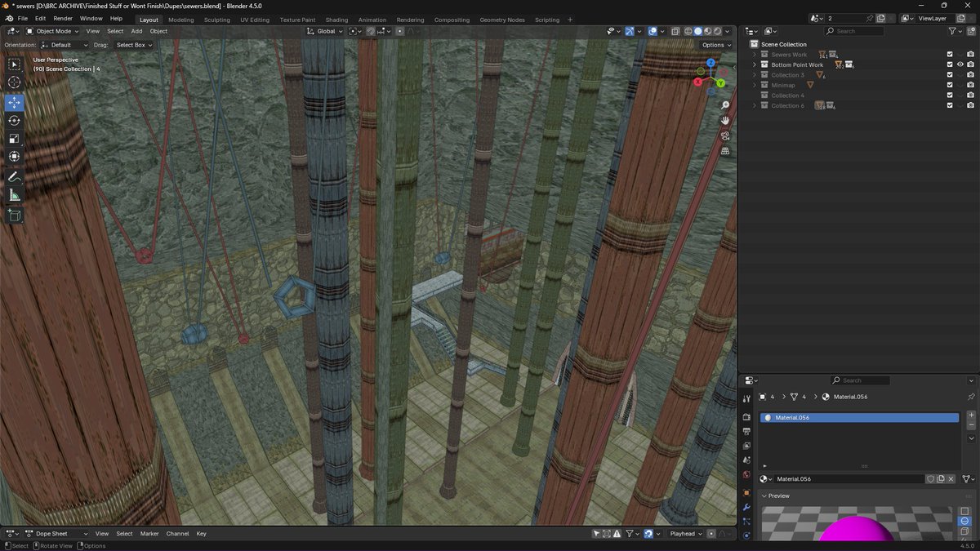Switch perspective/orthographic grid gizmo
980x551 pixels.
point(724,151)
